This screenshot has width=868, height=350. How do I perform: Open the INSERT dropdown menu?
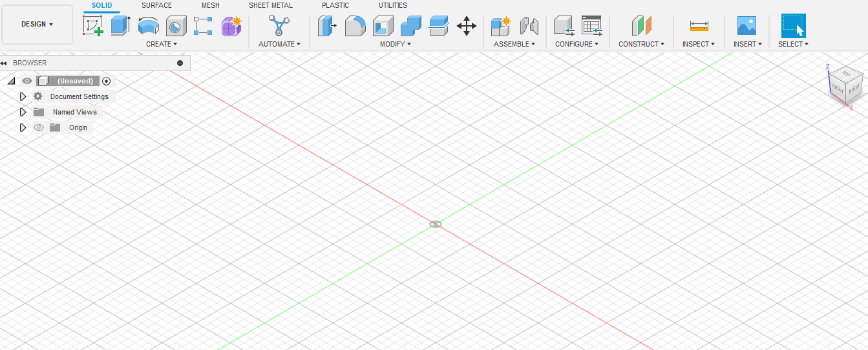click(747, 44)
